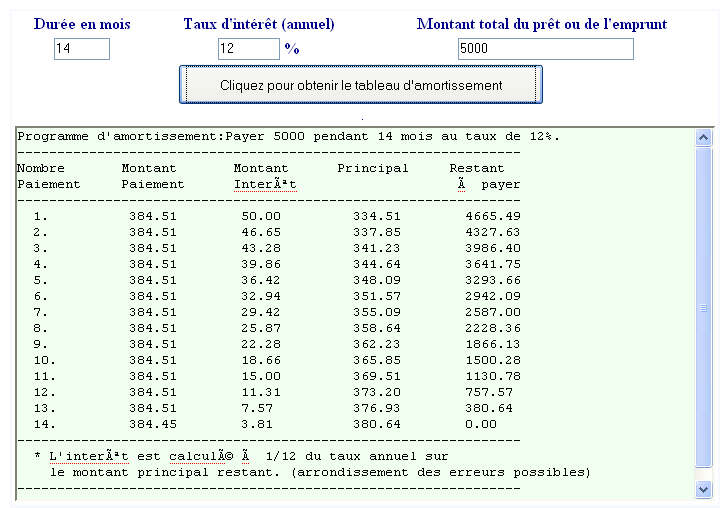Click the remaining balance 1500.28

pyautogui.click(x=493, y=360)
